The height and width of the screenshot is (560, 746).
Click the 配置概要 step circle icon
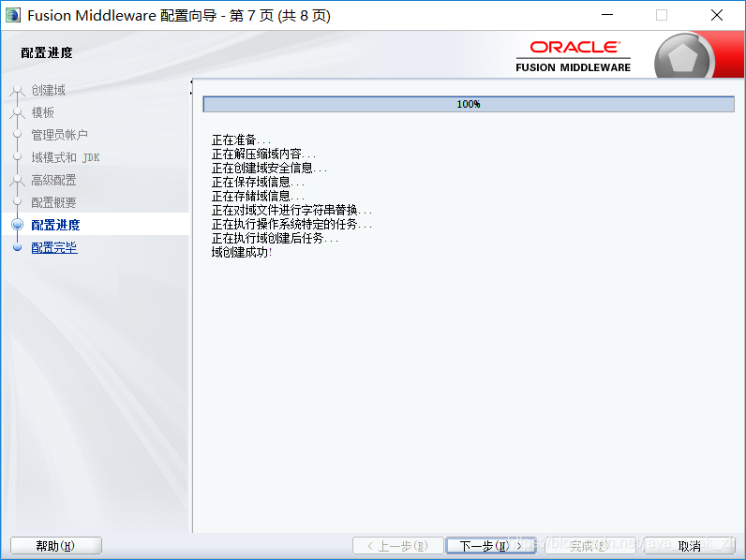(17, 202)
